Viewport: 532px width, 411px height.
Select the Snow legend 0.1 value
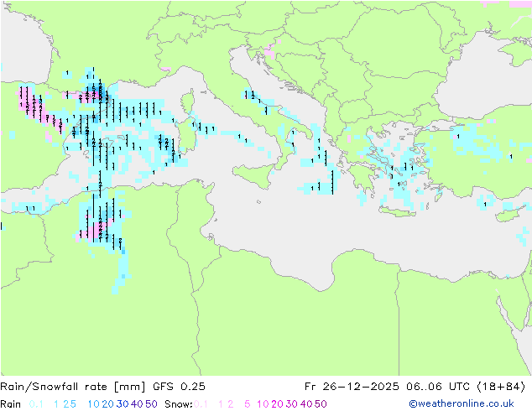[201, 404]
